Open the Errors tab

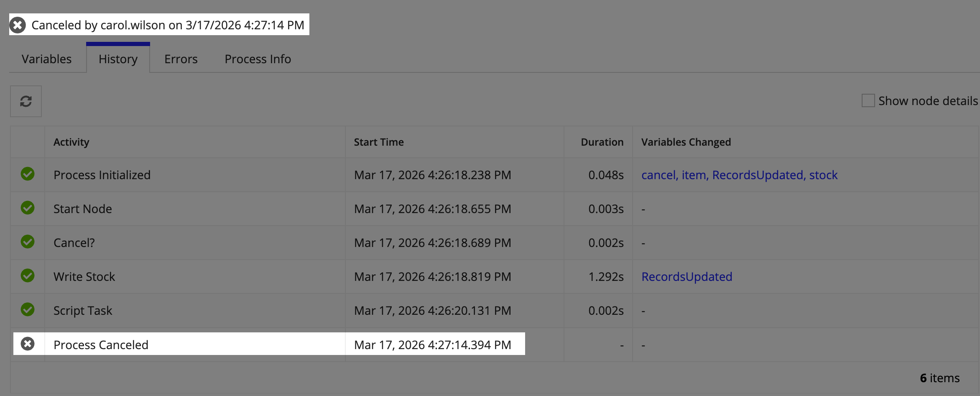pos(181,59)
